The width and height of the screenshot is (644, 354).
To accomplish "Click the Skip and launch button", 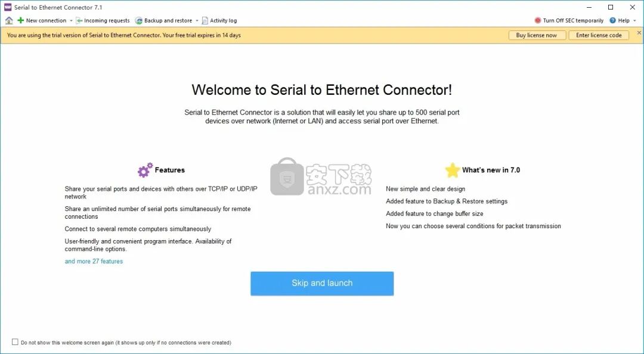I will point(321,283).
